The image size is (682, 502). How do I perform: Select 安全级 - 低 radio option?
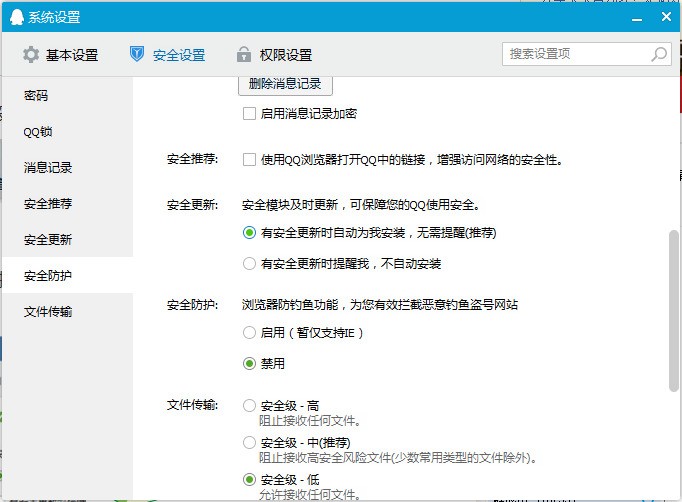click(249, 480)
